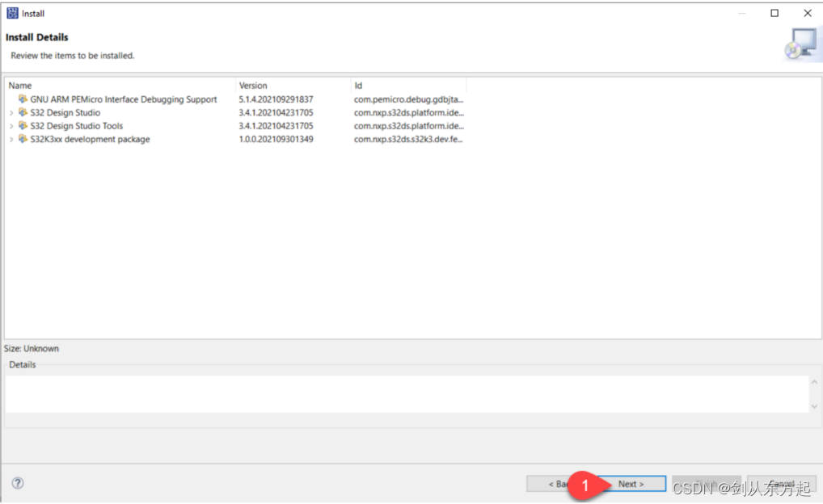Maximize the Install window

pos(774,13)
